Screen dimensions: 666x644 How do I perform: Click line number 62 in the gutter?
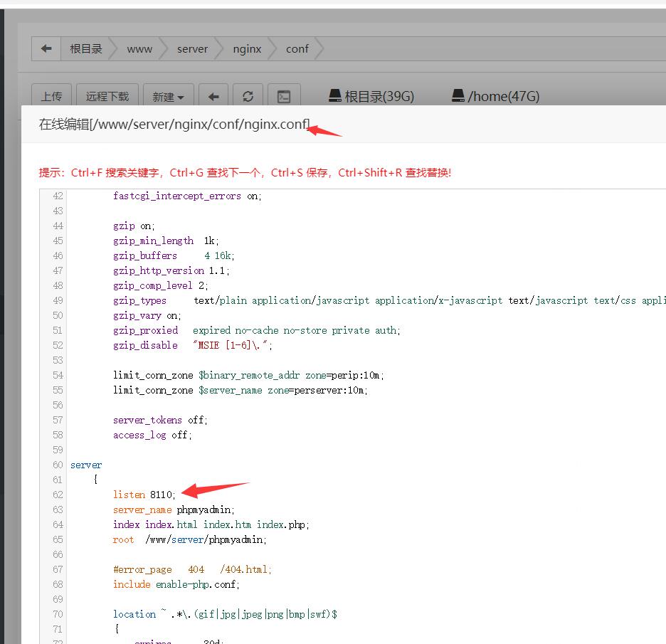point(58,495)
